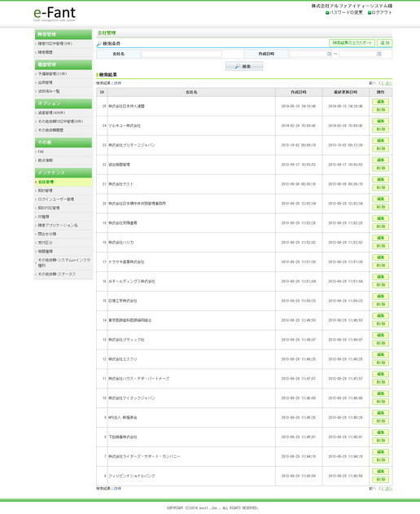Click the パスワードの変更 link
This screenshot has width=420, height=514.
pos(346,12)
